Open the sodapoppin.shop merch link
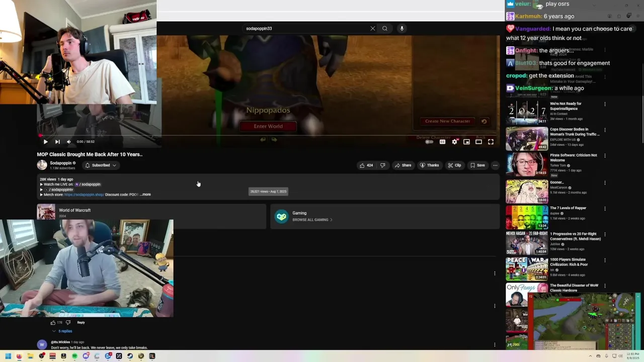The width and height of the screenshot is (644, 362). (x=84, y=195)
